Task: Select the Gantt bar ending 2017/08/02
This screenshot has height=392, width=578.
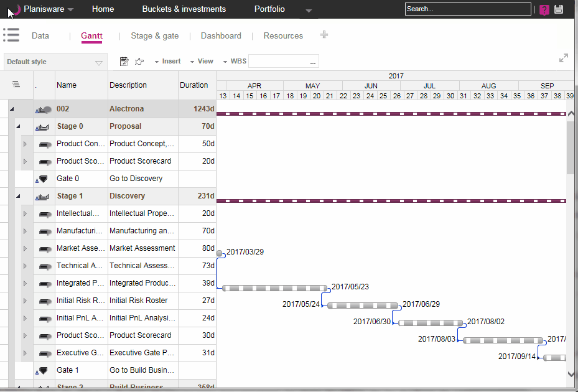Action: coord(431,323)
